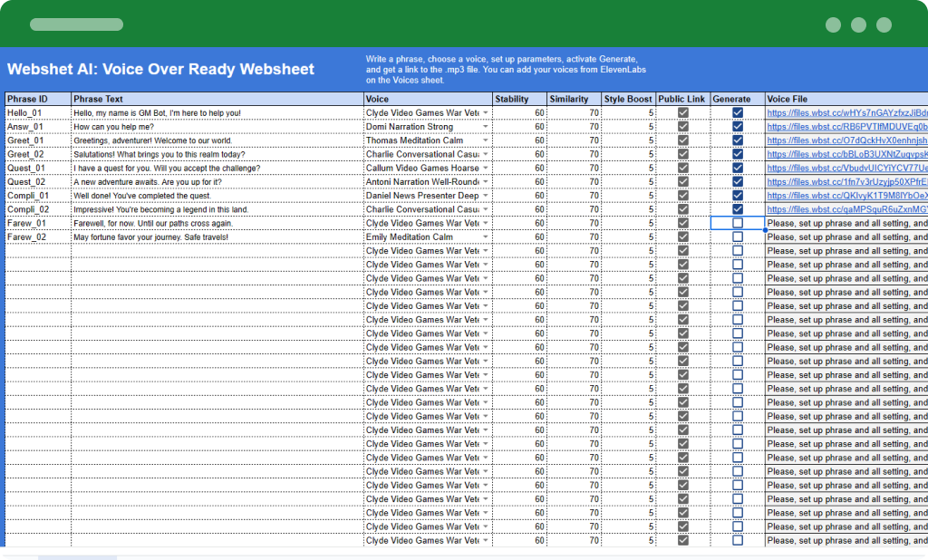Image resolution: width=928 pixels, height=560 pixels.
Task: Open Emily Meditation Calm voice dropdown
Action: (x=486, y=237)
